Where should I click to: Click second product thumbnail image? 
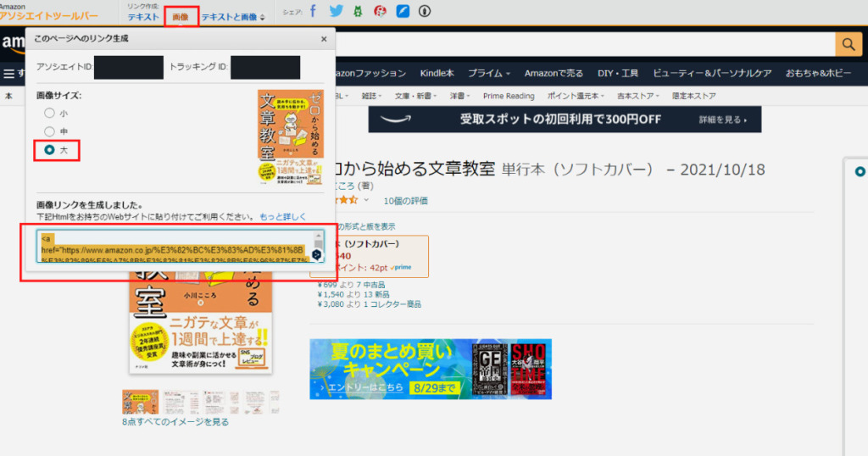181,402
